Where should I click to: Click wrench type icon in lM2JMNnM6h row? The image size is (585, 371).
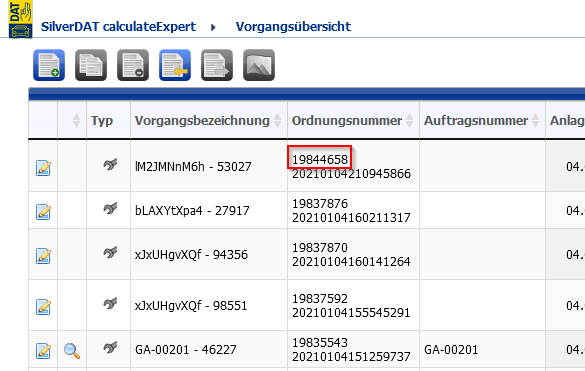pyautogui.click(x=110, y=164)
